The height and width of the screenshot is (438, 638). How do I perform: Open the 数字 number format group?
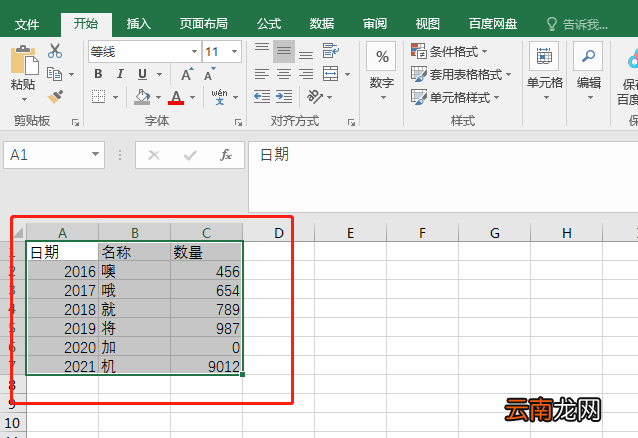pyautogui.click(x=382, y=72)
